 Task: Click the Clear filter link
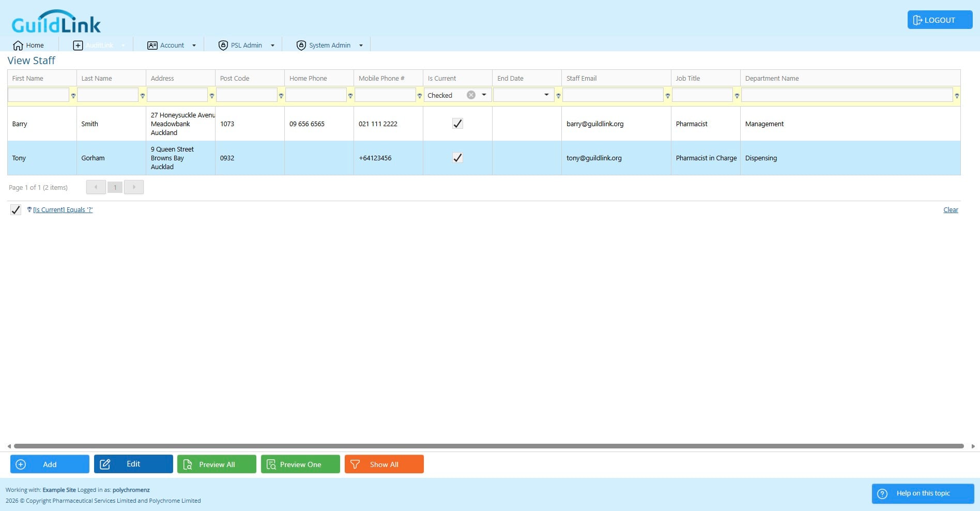point(951,209)
